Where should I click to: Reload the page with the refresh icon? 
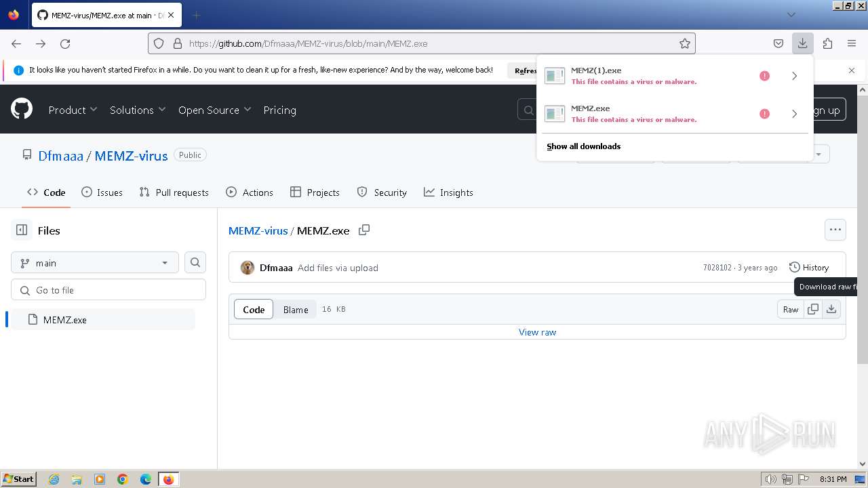click(65, 43)
